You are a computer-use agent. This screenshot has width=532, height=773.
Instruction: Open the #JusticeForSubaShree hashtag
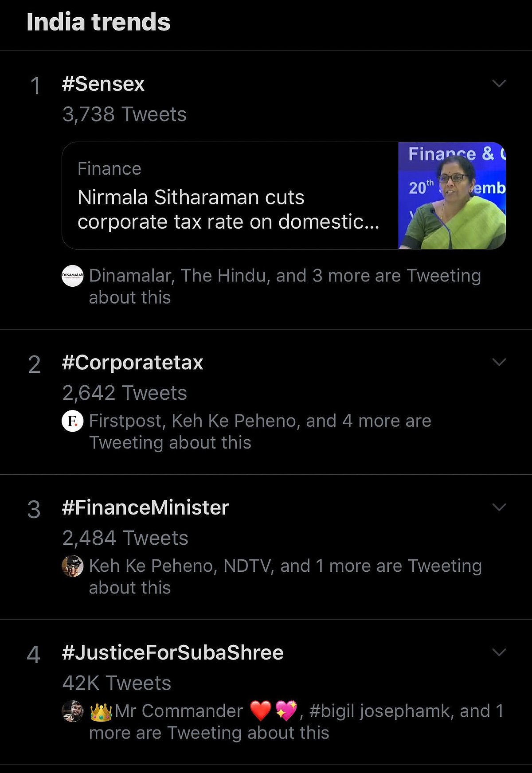pyautogui.click(x=172, y=653)
